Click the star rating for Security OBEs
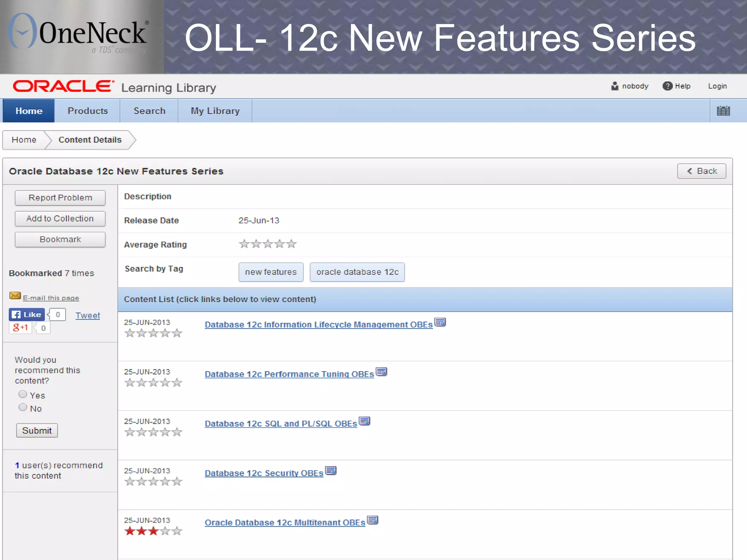The image size is (747, 560). [153, 482]
